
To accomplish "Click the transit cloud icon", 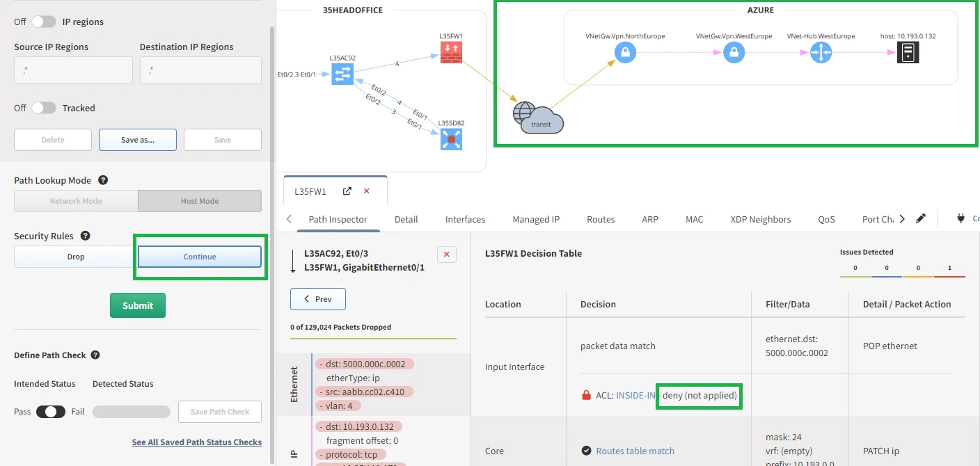I will click(x=537, y=118).
